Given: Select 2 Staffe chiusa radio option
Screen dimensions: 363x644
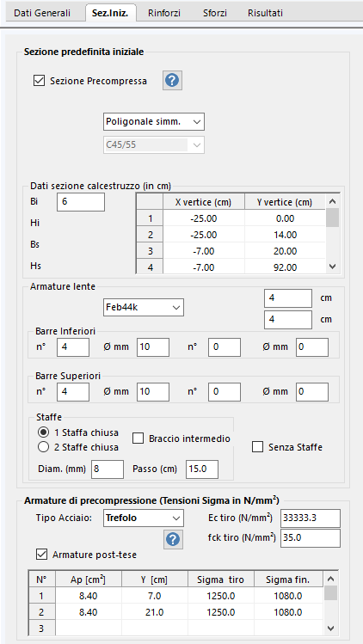Looking at the screenshot, I should pos(43,447).
